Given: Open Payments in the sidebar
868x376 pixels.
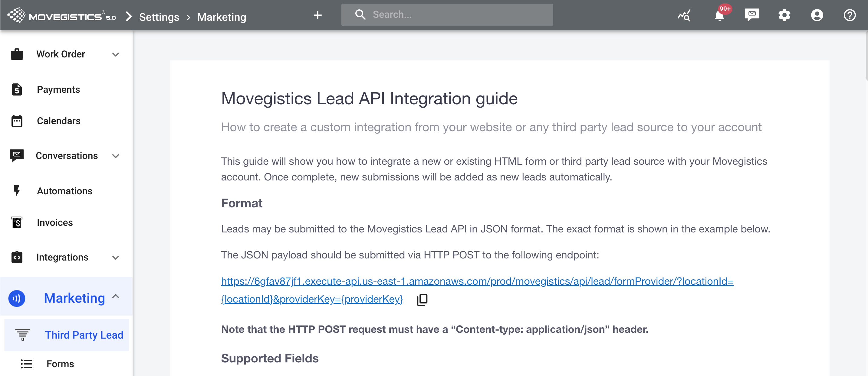Looking at the screenshot, I should [58, 89].
